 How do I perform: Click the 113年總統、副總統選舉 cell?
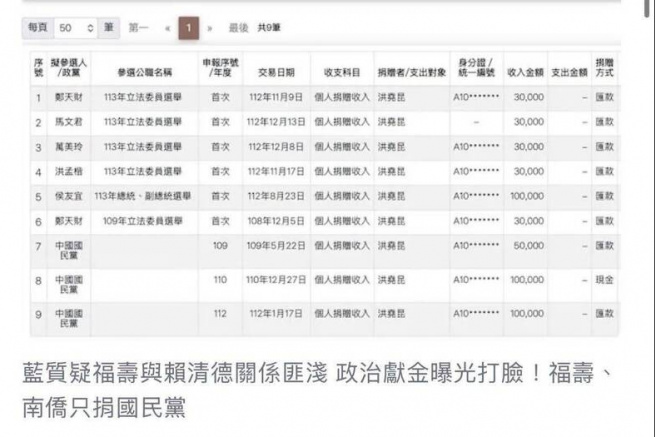point(143,196)
